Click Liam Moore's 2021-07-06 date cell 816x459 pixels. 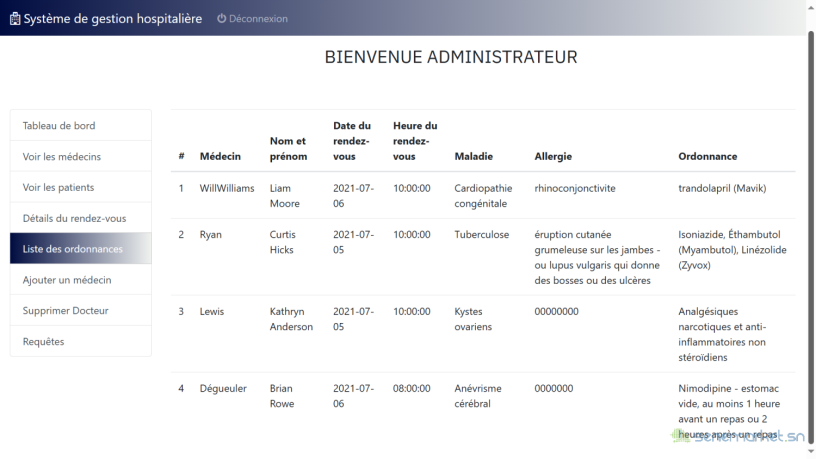pyautogui.click(x=353, y=196)
